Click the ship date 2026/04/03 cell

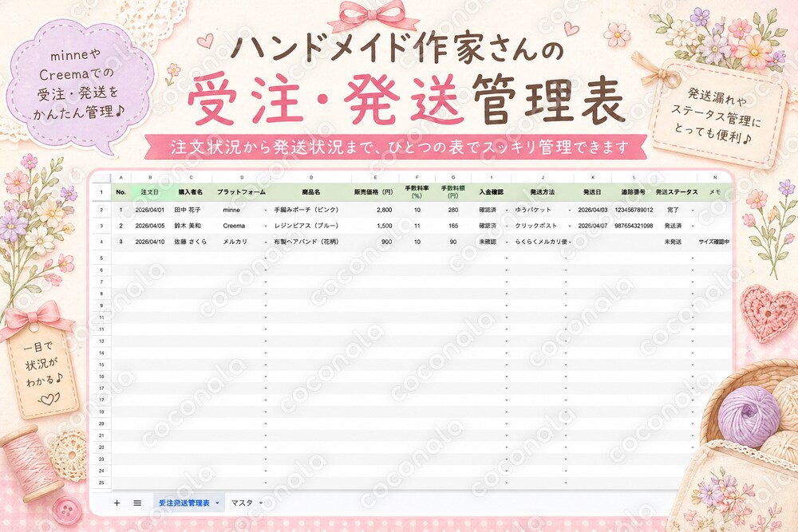pos(592,210)
